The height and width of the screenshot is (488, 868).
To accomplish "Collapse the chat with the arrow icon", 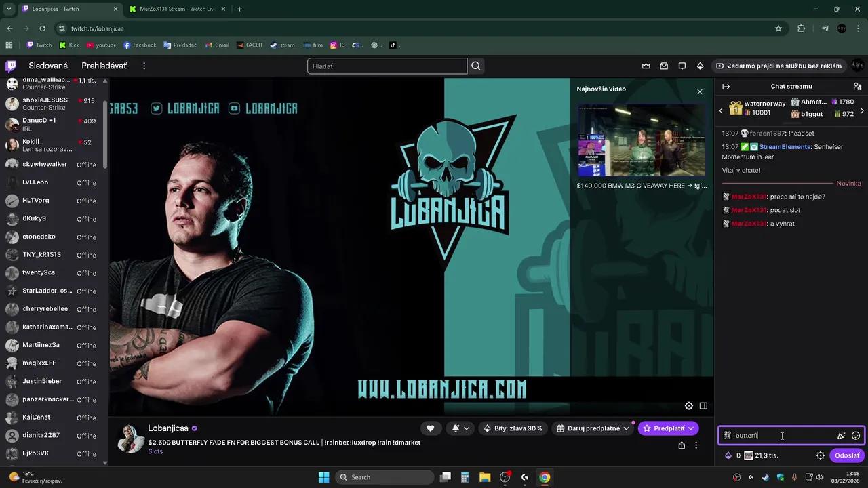I will pyautogui.click(x=726, y=86).
